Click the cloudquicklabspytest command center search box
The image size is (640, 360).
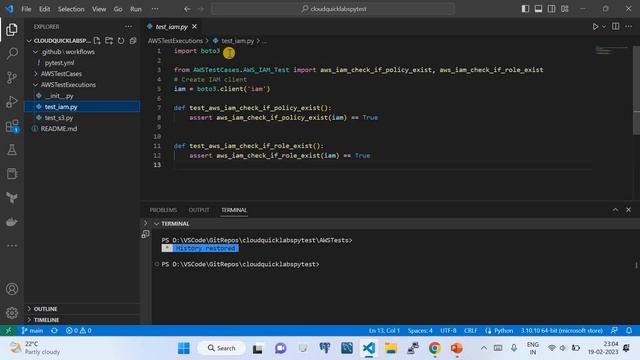333,9
